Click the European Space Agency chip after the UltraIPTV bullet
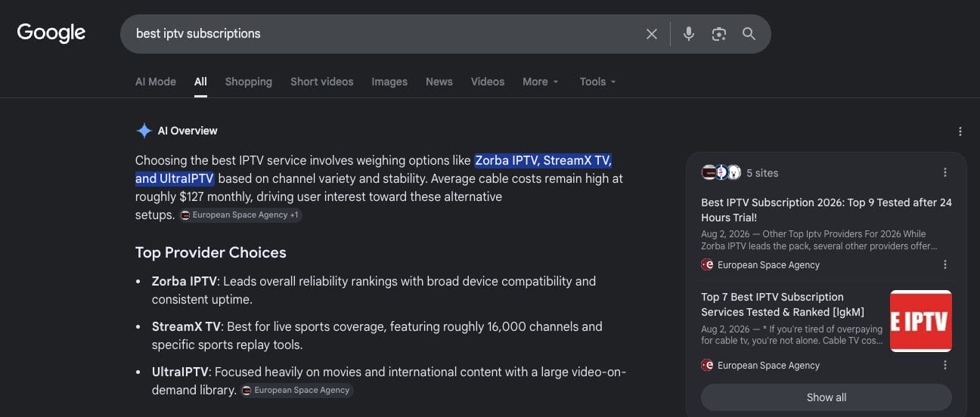 click(297, 391)
